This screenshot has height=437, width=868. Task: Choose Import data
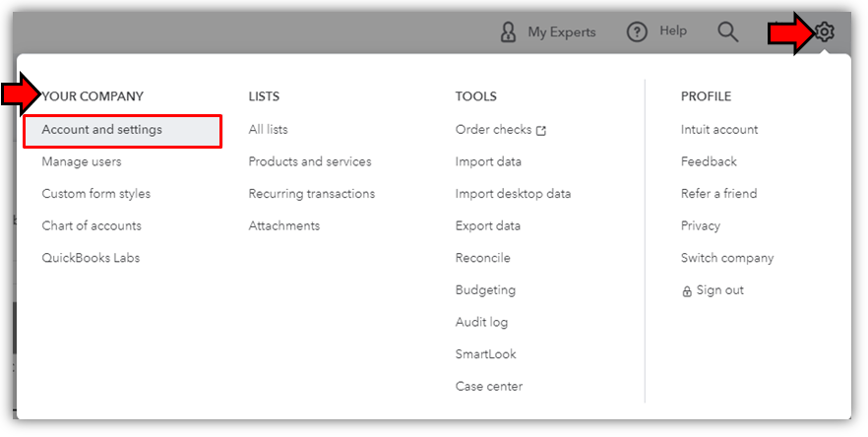pos(488,161)
